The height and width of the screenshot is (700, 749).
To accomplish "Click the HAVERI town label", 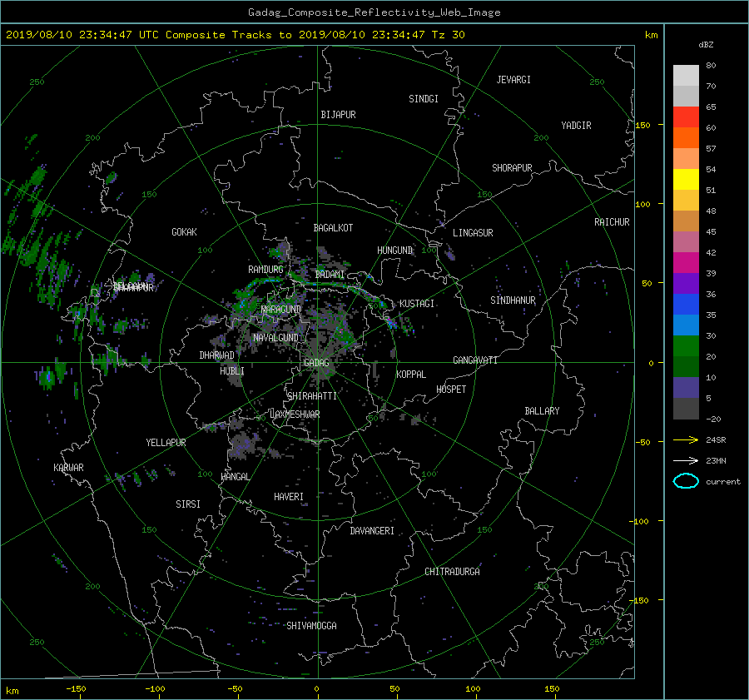I will 289,497.
